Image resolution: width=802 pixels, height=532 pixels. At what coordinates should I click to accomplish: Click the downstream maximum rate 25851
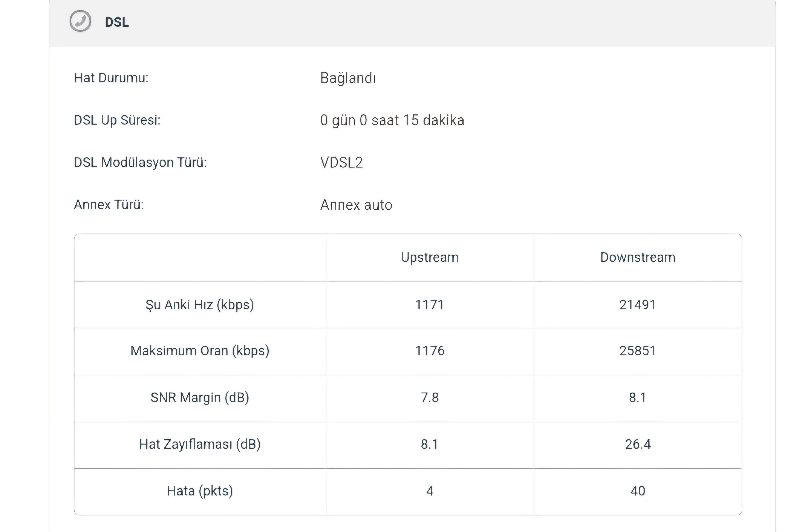pos(638,351)
